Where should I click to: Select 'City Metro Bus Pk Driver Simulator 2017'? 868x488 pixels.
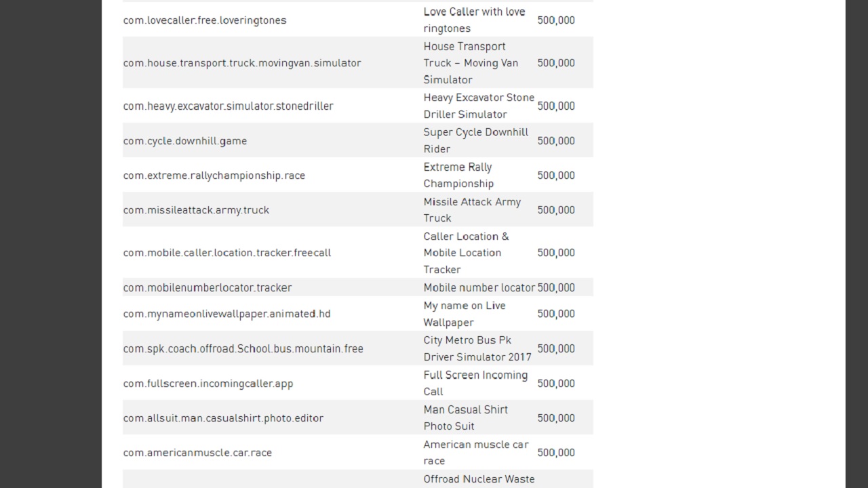[x=477, y=348]
